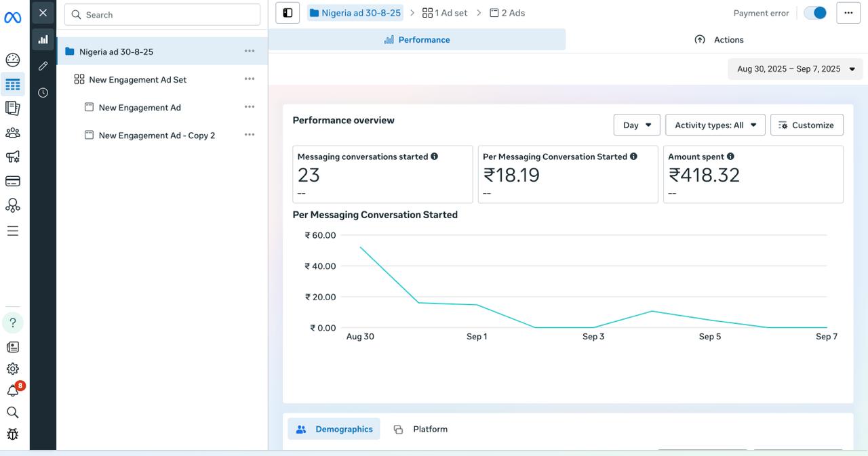Switch to the Actions tab
The height and width of the screenshot is (456, 868).
click(719, 40)
